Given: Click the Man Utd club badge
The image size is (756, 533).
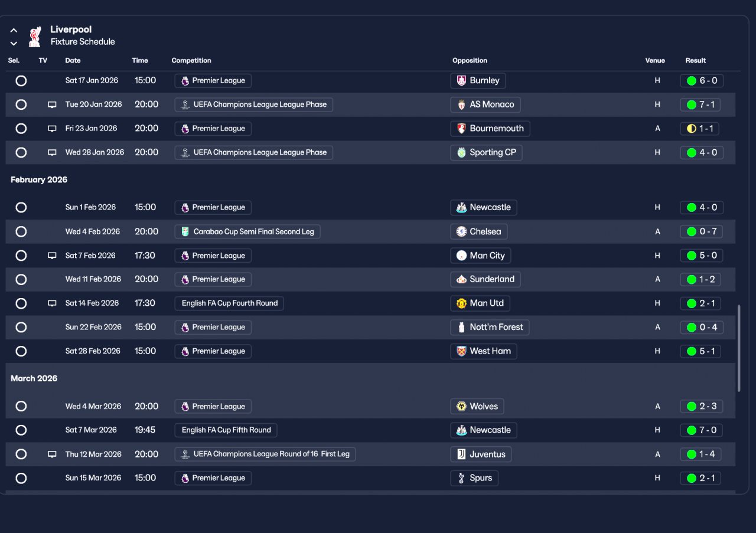Looking at the screenshot, I should (x=462, y=303).
